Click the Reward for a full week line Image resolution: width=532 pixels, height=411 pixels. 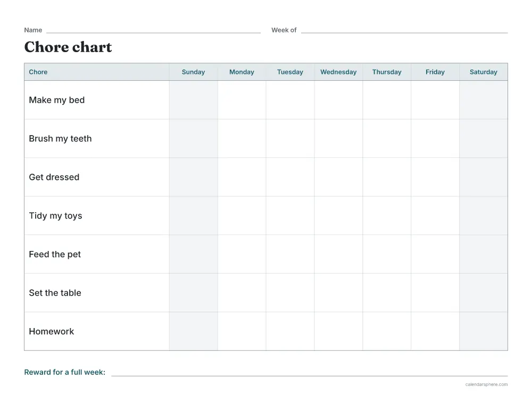[310, 375]
